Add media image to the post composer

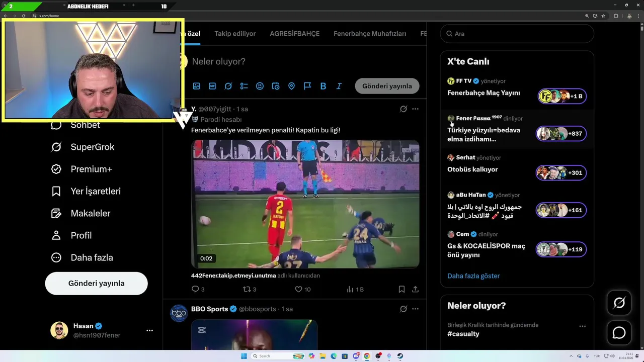(x=196, y=86)
